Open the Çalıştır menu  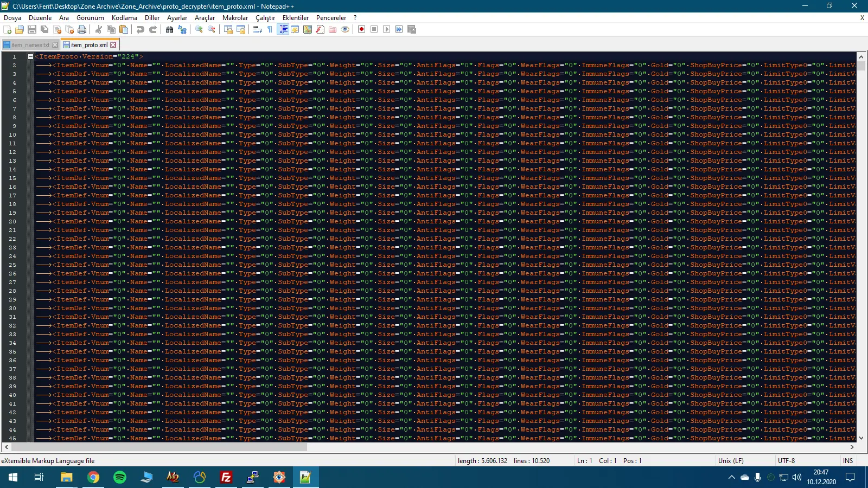pyautogui.click(x=265, y=18)
